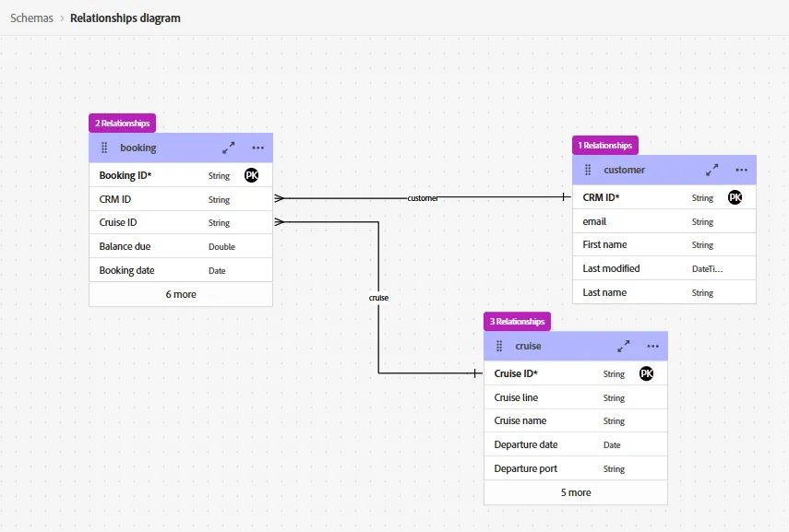Screen dimensions: 789x532
Task: Click the String type of email
Action: [702, 222]
